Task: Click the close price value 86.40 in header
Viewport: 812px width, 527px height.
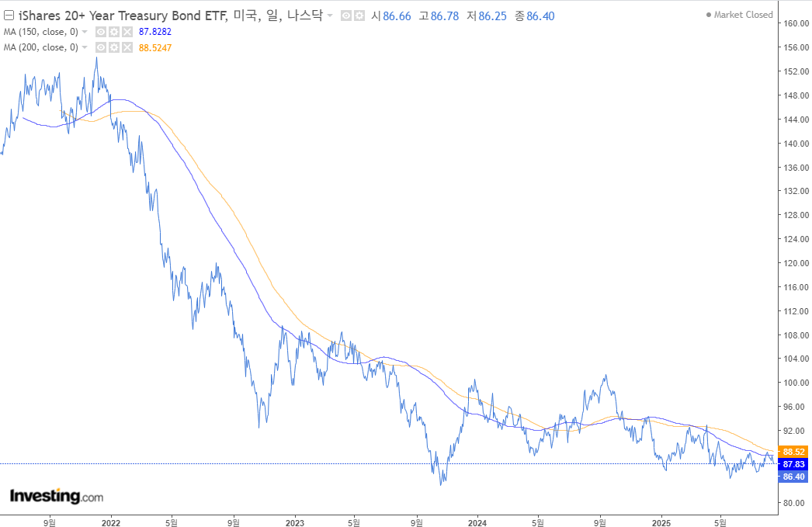Action: pyautogui.click(x=540, y=16)
